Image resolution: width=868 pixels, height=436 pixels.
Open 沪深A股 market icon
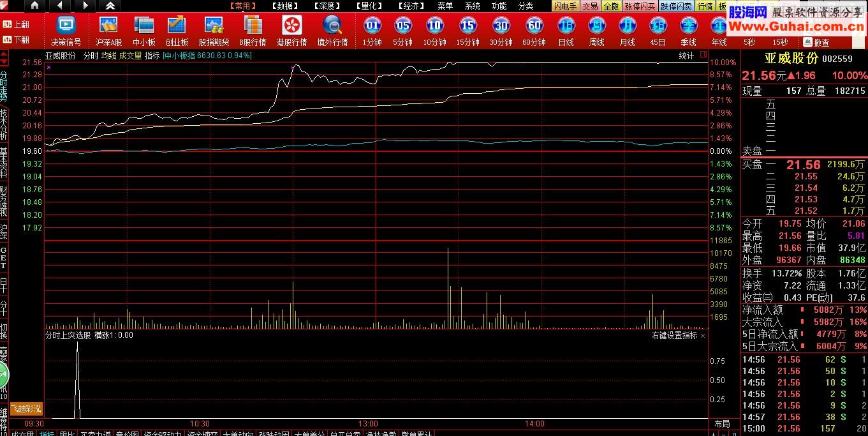(108, 31)
